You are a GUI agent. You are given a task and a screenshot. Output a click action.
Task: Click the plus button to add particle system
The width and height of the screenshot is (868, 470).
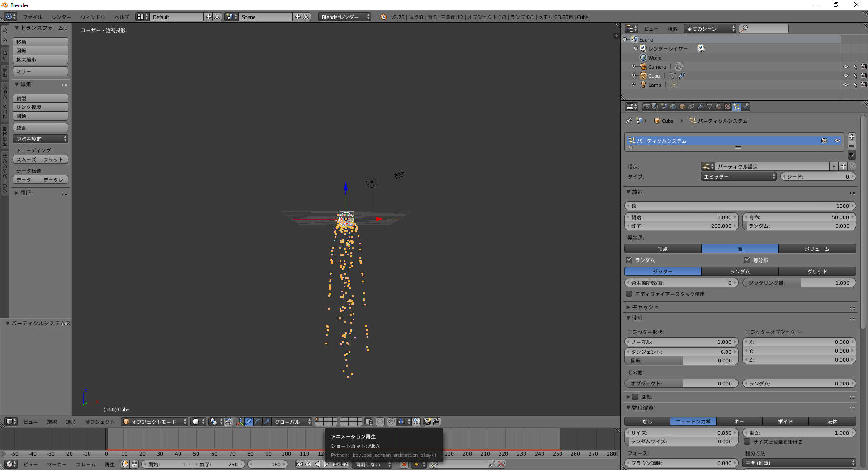click(852, 137)
